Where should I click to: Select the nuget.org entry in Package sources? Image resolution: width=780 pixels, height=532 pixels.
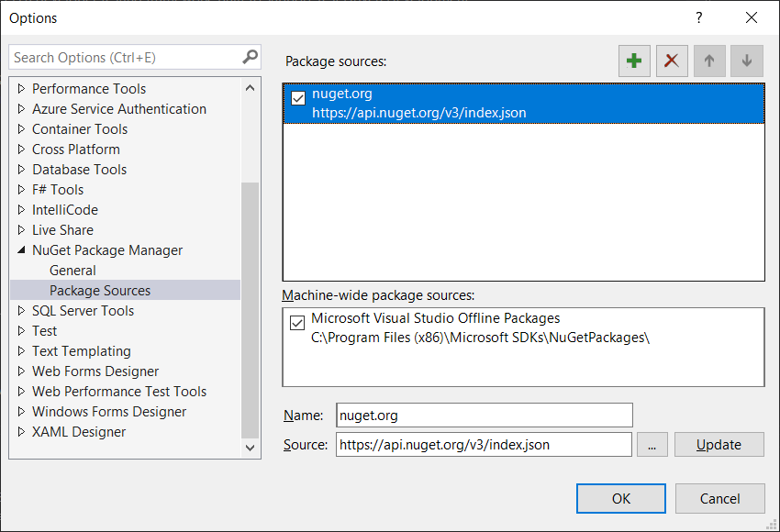(x=524, y=104)
